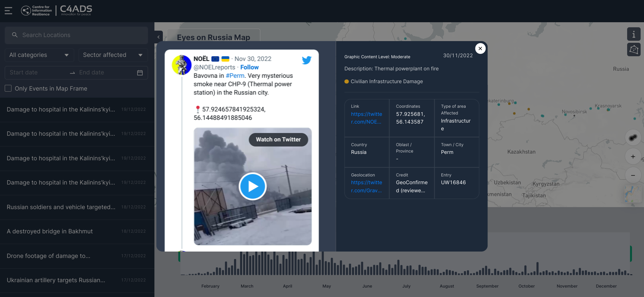
Task: Open the hamburger menu icon
Action: [8, 11]
